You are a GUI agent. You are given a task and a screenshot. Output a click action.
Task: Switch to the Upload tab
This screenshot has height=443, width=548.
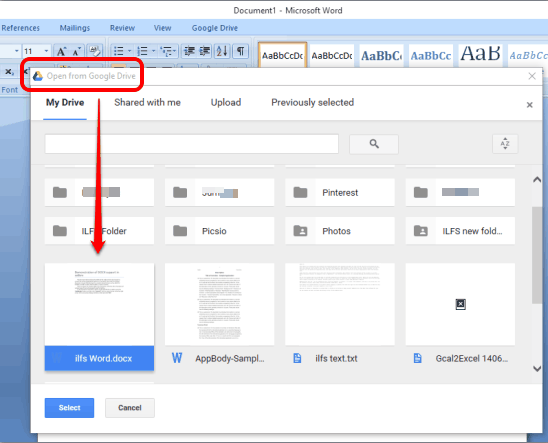226,103
